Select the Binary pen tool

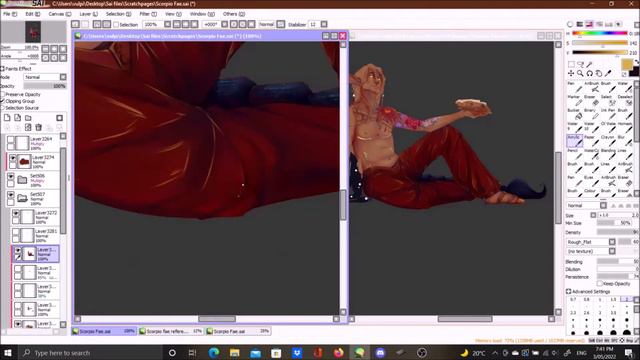click(x=591, y=113)
